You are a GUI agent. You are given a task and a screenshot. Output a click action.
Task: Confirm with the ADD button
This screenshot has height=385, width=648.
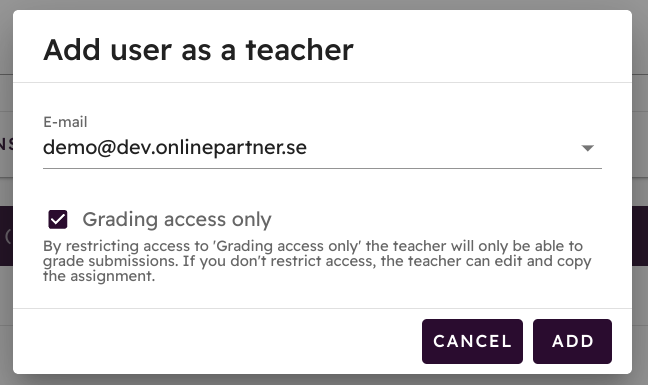572,341
